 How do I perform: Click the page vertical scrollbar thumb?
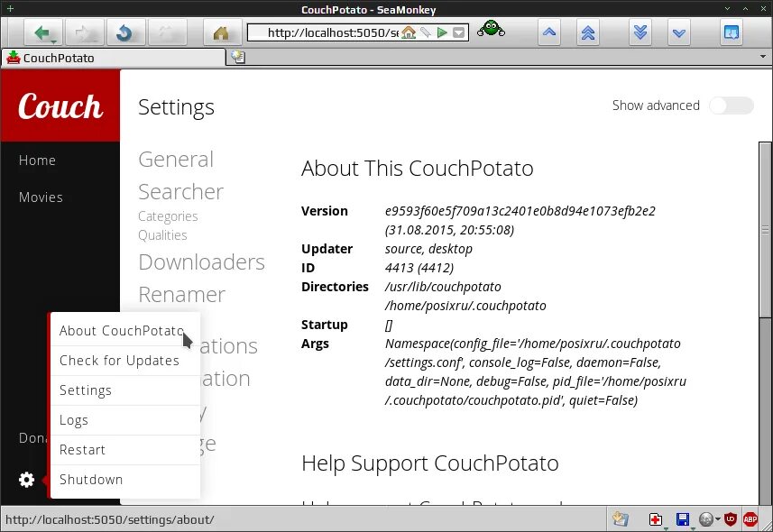tap(765, 230)
